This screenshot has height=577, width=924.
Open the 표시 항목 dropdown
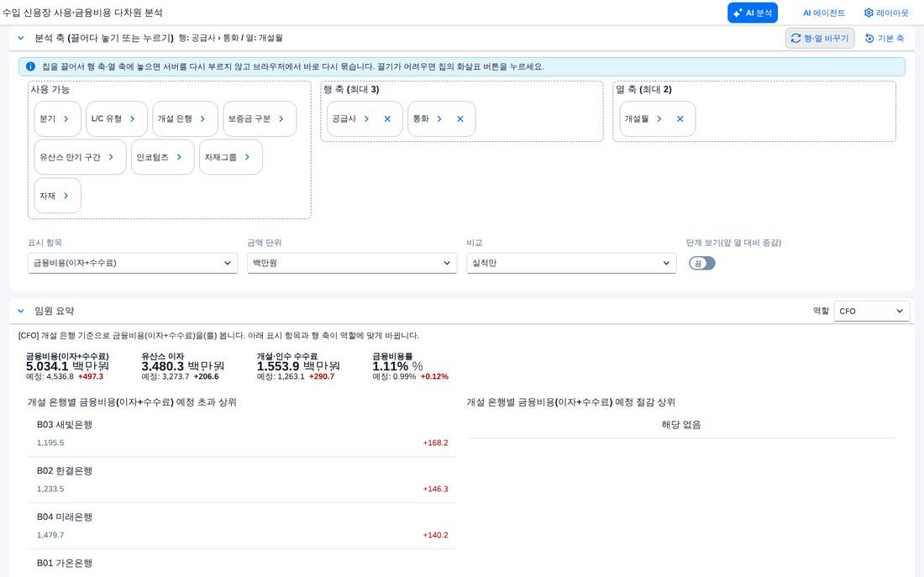[x=133, y=264]
